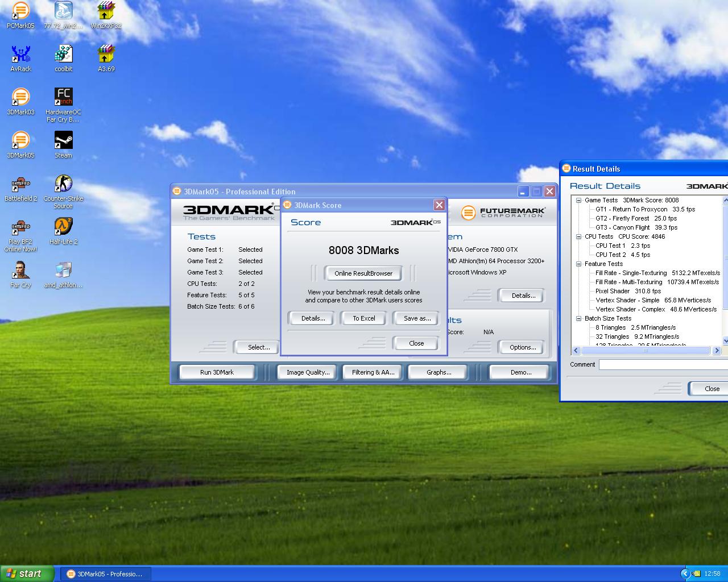
Task: Launch the 3DMark03 desktop shortcut
Action: tap(20, 102)
